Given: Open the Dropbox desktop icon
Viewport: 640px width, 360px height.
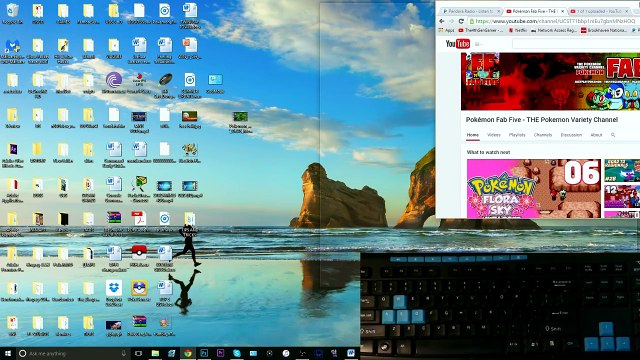Looking at the screenshot, I should pos(113,292).
